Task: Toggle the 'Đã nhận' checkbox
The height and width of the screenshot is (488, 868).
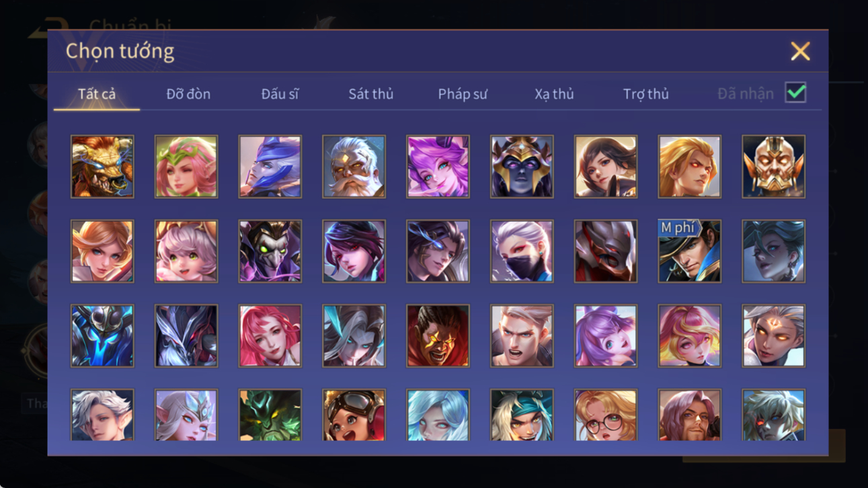Action: click(x=795, y=93)
